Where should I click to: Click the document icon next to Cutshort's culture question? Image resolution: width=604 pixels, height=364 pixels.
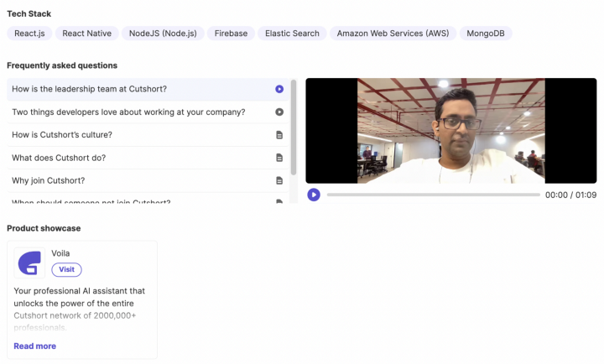tap(279, 135)
